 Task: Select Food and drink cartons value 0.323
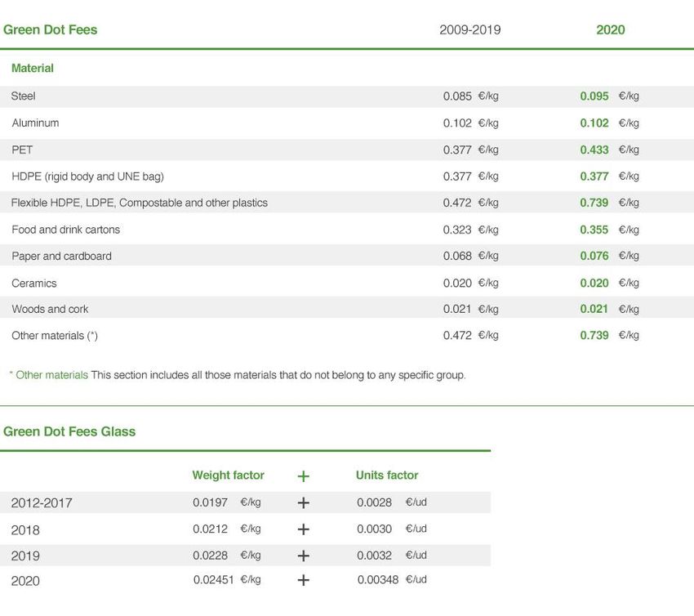(x=457, y=230)
